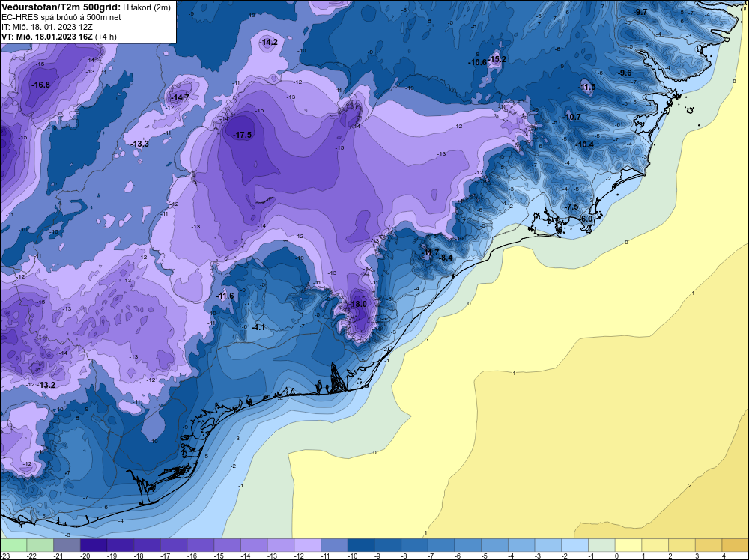The height and width of the screenshot is (560, 749).
Task: Click the -17 label in the color legend
Action: click(x=166, y=556)
